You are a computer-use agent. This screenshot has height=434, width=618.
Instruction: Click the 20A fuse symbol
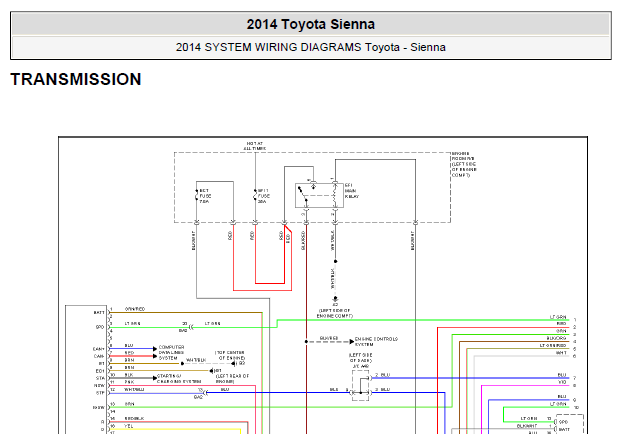(255, 195)
